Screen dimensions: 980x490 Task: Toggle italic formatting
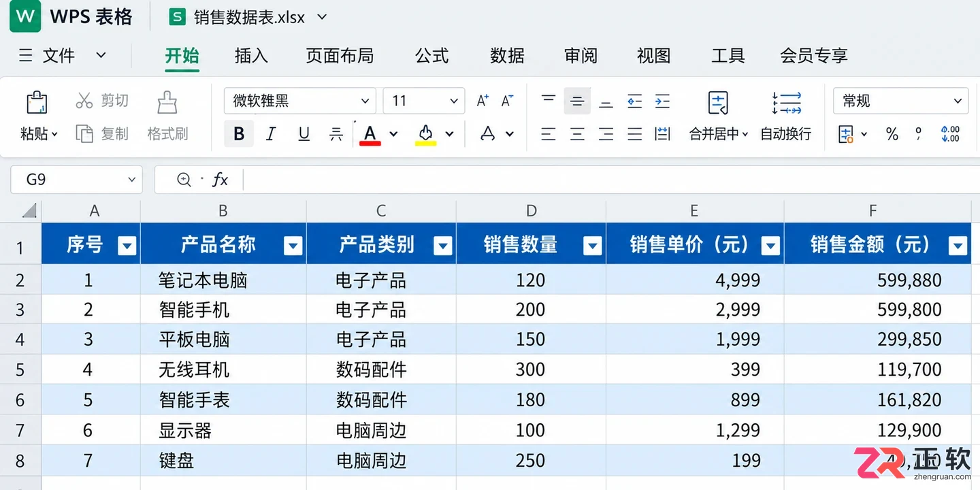[271, 134]
